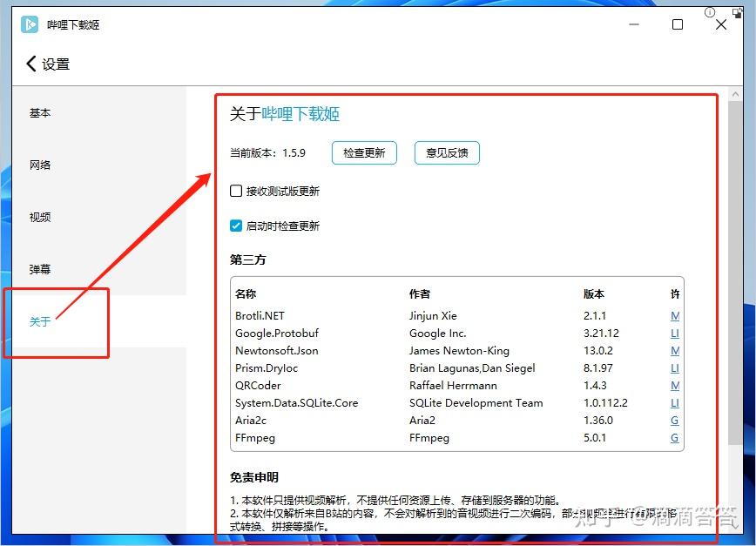Click the James Newton-King author cell
This screenshot has height=546, width=756.
pos(460,351)
